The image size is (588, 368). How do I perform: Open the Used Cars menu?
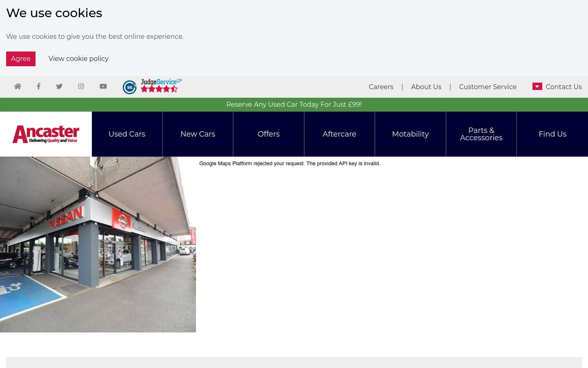click(127, 134)
